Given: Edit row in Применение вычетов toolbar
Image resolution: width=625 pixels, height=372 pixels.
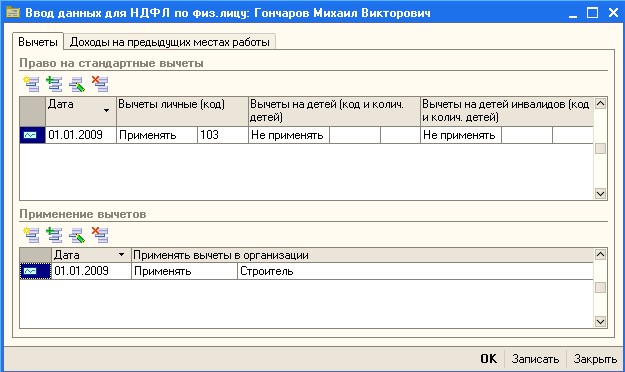Looking at the screenshot, I should click(x=77, y=235).
